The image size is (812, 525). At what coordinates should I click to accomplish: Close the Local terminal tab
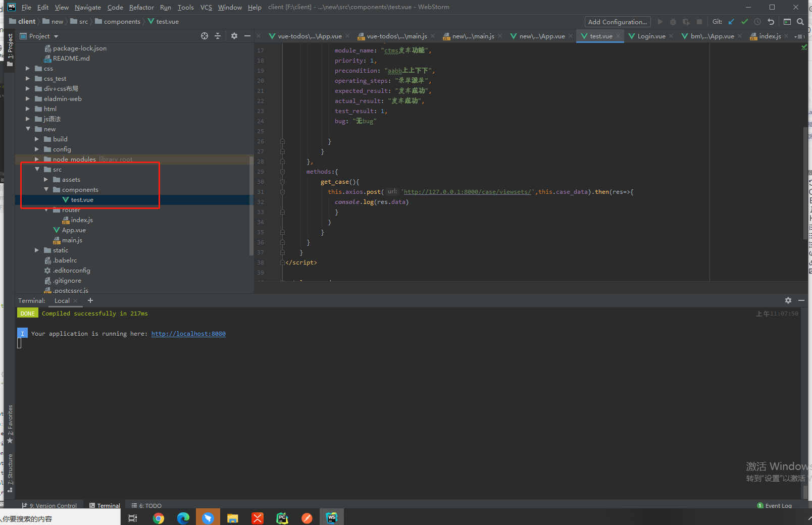tap(75, 301)
